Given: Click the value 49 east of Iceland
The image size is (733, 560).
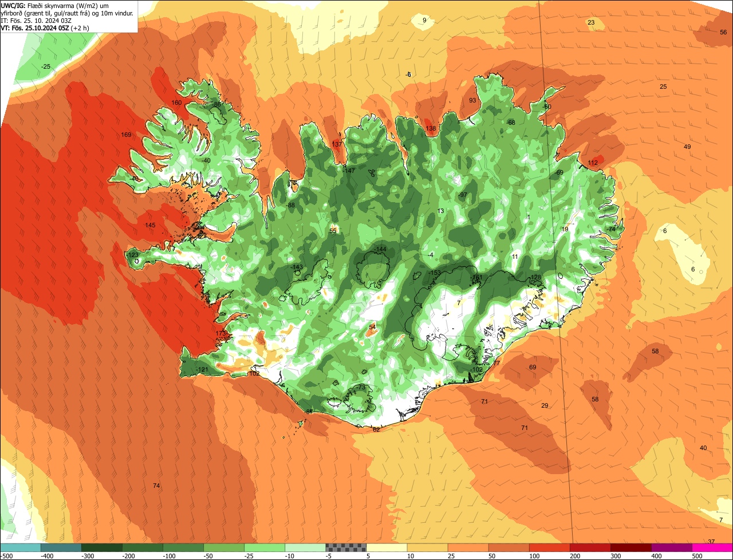Looking at the screenshot, I should pyautogui.click(x=687, y=147).
